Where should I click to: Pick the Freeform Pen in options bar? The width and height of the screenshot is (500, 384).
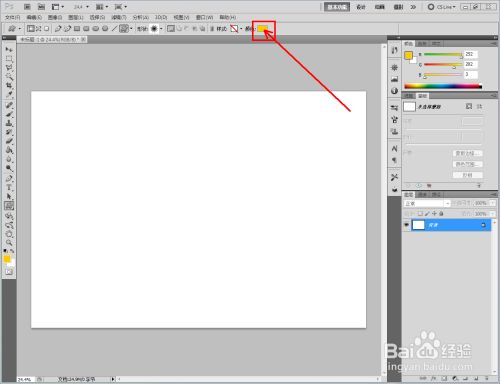point(68,29)
